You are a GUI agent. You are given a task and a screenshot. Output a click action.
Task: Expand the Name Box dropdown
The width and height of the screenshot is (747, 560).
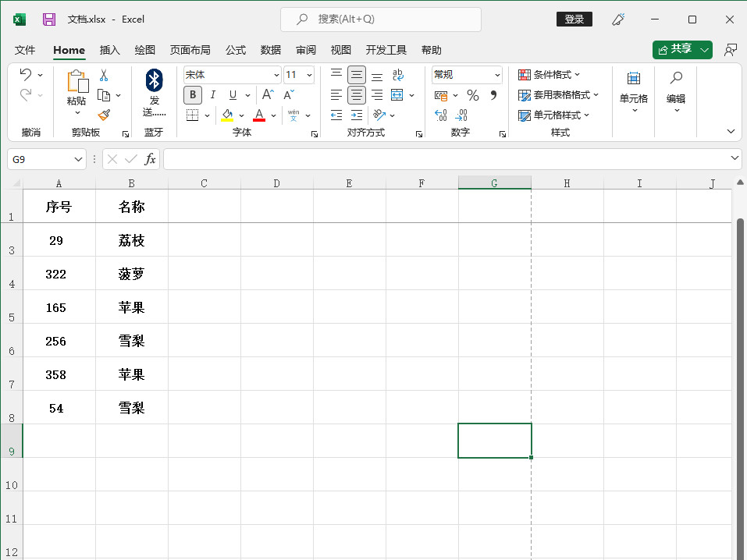coord(78,159)
